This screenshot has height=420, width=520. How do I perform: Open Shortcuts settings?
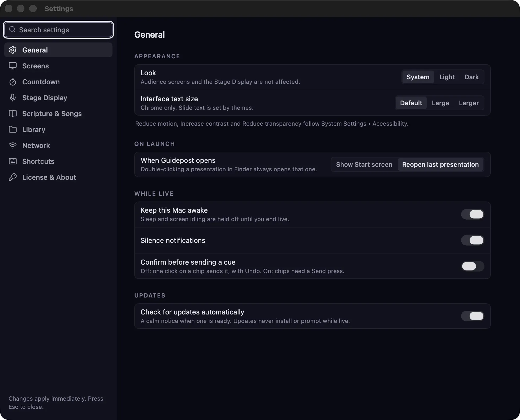[x=58, y=161]
